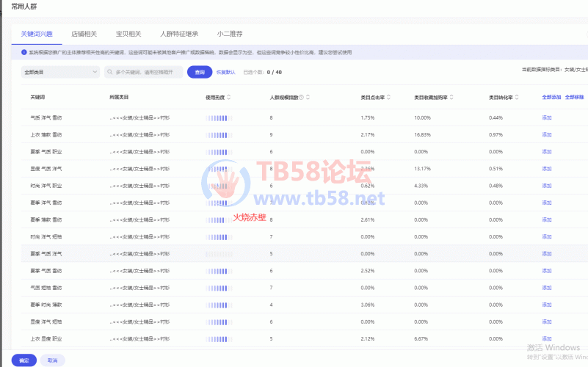Click the blue 查询 button
The image size is (588, 367).
pyautogui.click(x=199, y=72)
